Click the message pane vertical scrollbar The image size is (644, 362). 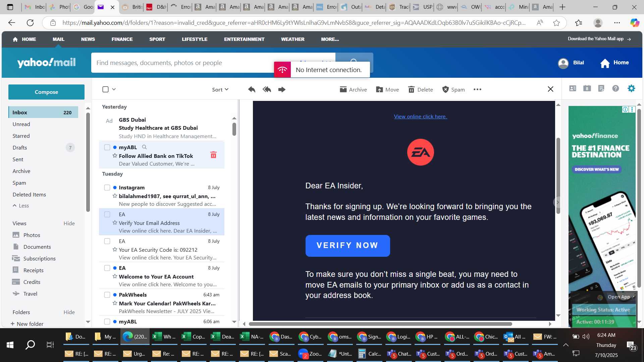[558, 175]
